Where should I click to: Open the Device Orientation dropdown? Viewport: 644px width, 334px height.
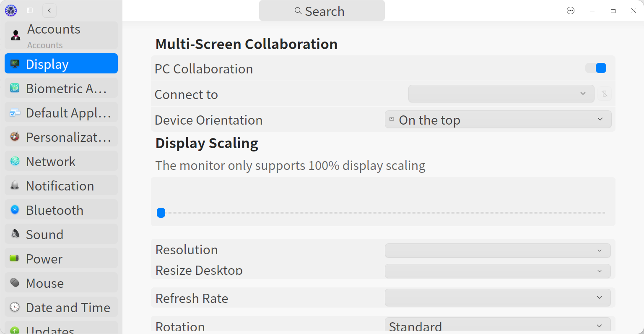[x=498, y=119]
